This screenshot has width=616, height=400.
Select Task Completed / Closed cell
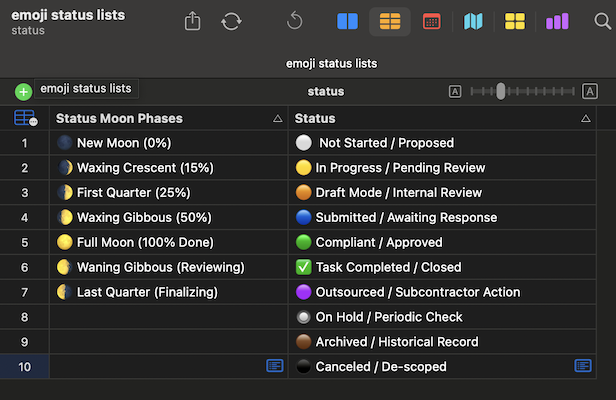pos(442,267)
